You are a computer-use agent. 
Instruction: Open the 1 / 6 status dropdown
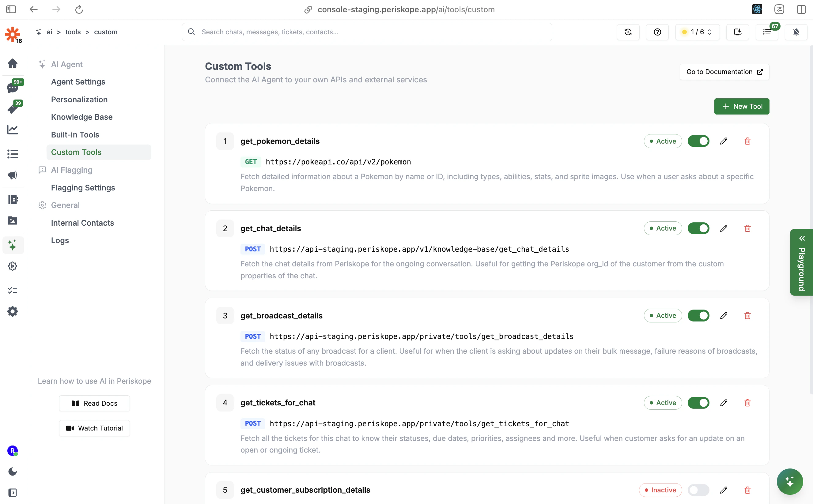point(697,32)
